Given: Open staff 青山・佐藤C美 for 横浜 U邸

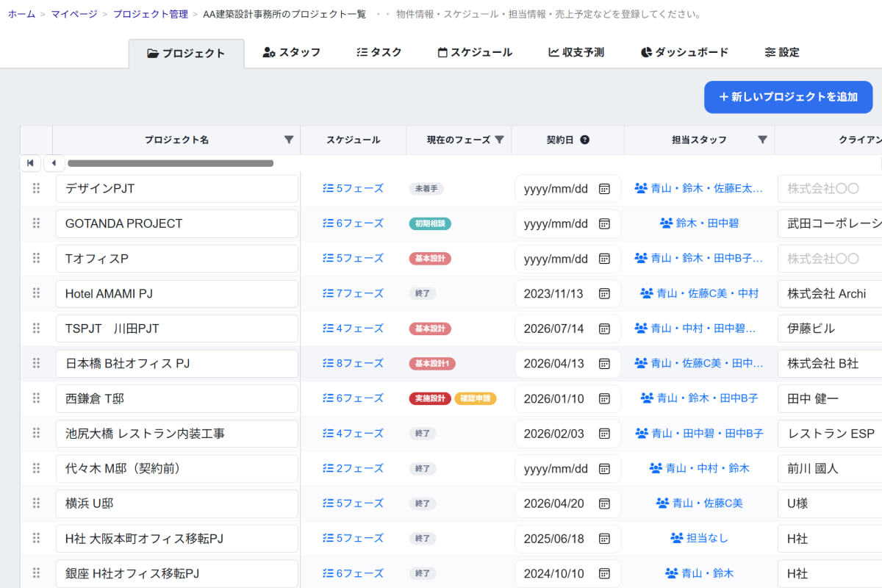Looking at the screenshot, I should pos(699,503).
